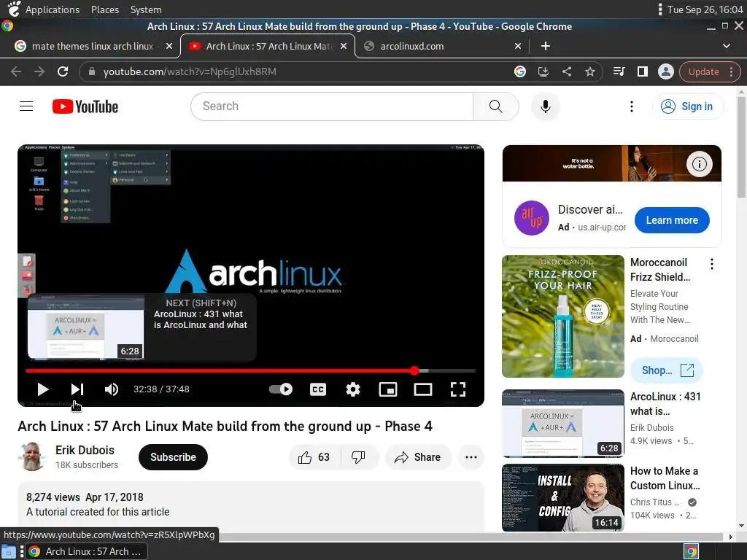Click Learn more on air up ad

pos(672,220)
